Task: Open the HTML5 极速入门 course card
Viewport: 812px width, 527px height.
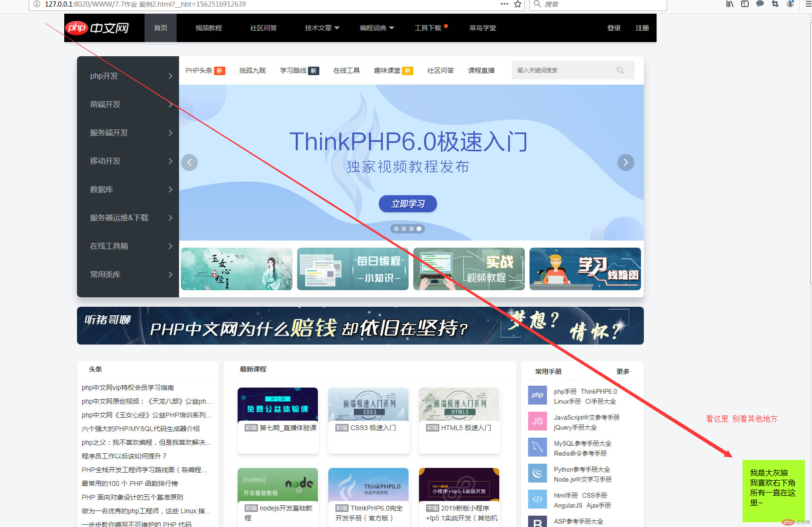Action: click(459, 421)
